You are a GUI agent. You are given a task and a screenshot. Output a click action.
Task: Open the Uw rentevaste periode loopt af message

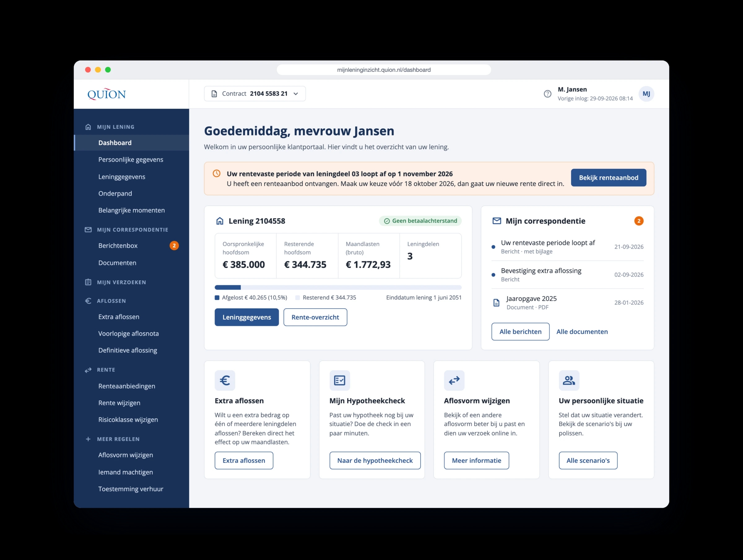tap(567, 247)
